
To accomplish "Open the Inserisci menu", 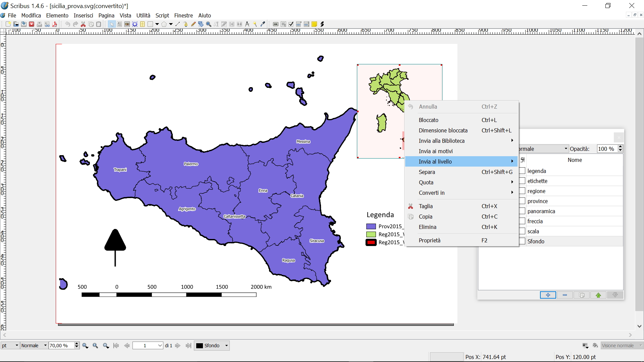I will (x=83, y=15).
